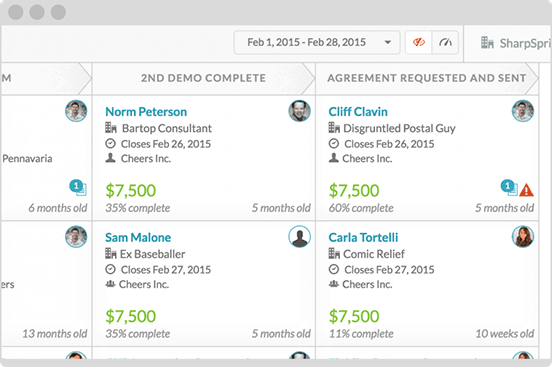Click owner avatar on Cliff Clavin card
The width and height of the screenshot is (552, 368).
(522, 111)
